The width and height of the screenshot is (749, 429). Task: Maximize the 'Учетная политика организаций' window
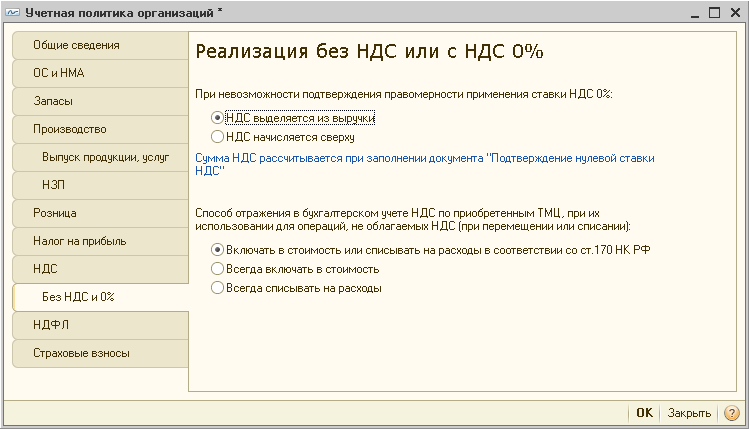714,13
